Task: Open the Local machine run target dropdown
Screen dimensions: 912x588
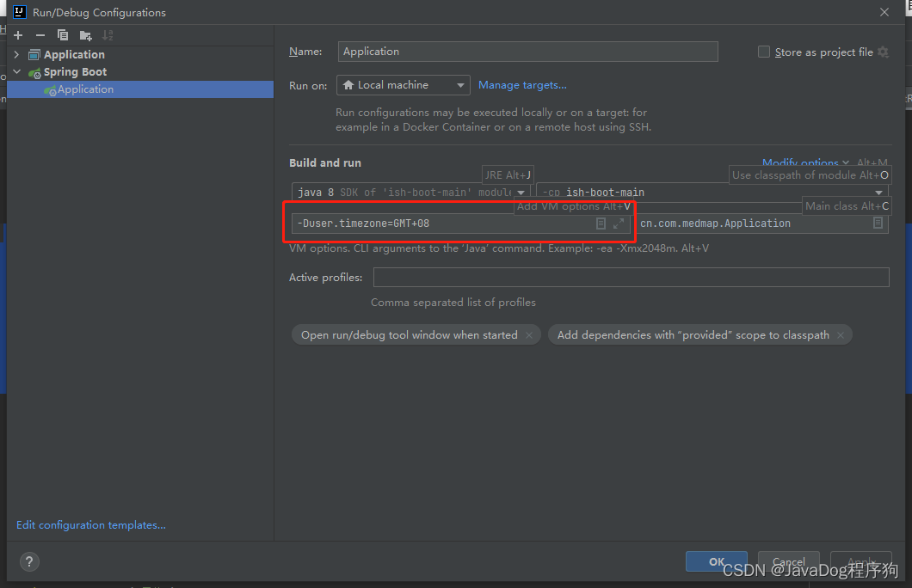Action: coord(403,85)
